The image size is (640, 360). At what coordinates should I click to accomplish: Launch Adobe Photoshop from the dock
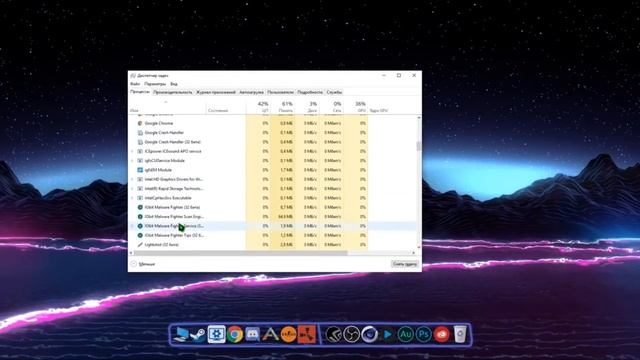(x=424, y=334)
